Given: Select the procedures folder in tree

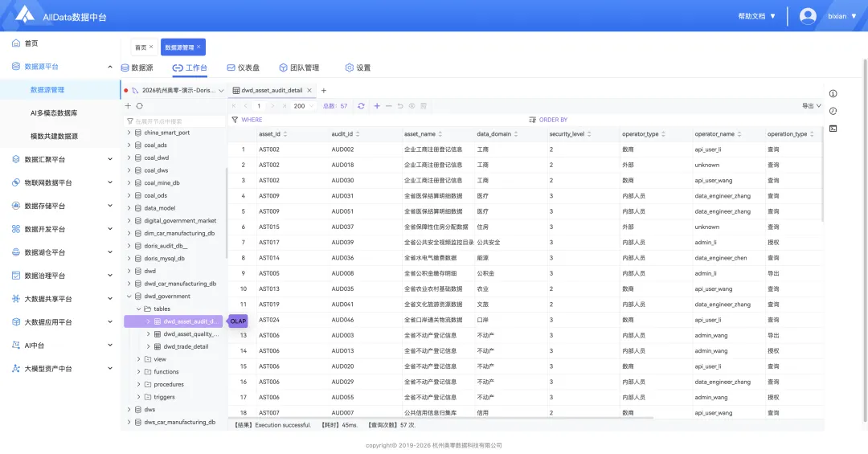Looking at the screenshot, I should [168, 384].
